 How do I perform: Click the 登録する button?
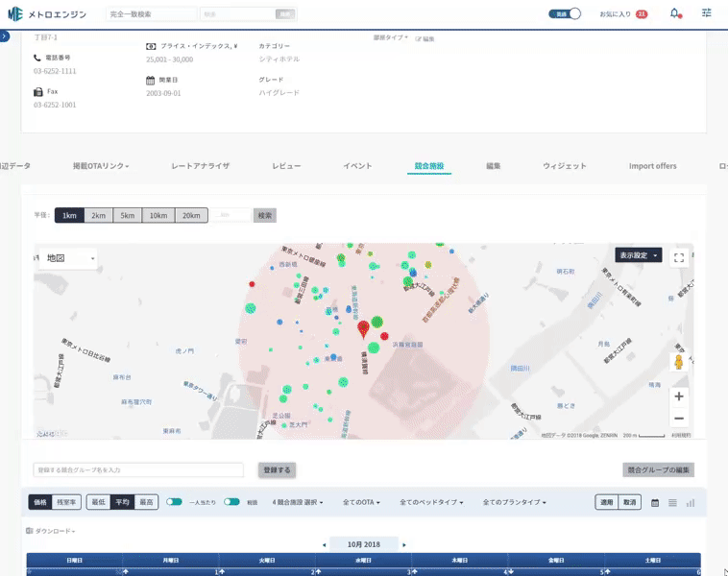click(x=277, y=470)
